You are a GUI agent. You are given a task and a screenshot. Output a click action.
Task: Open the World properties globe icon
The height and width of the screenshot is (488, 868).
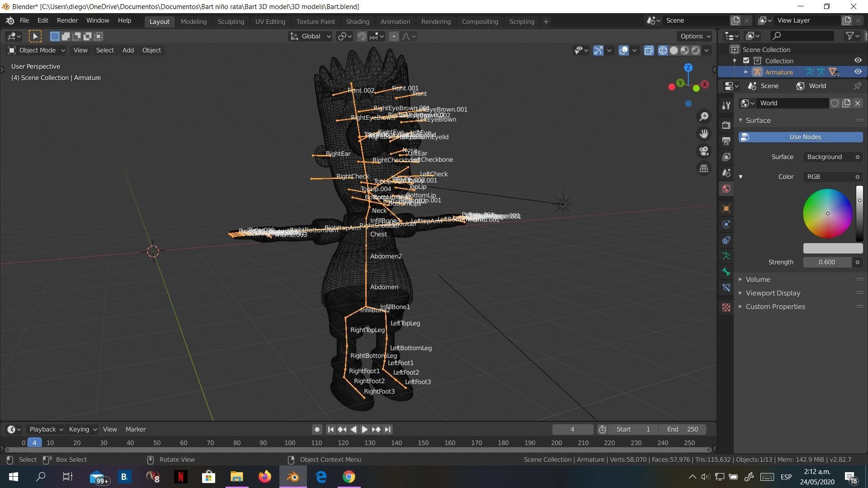(x=726, y=189)
